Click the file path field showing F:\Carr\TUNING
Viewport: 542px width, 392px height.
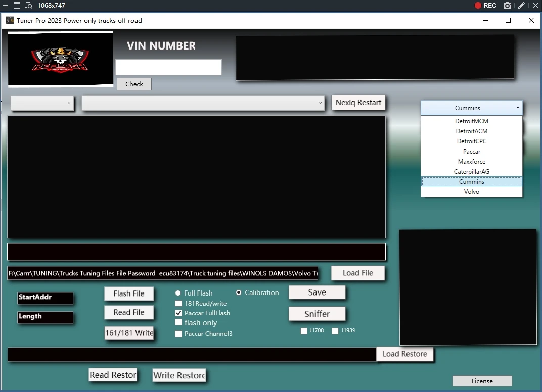(162, 273)
